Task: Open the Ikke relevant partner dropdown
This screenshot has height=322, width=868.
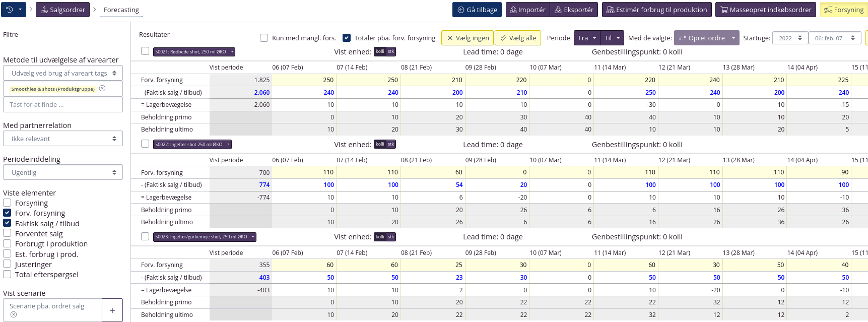Action: coord(63,139)
